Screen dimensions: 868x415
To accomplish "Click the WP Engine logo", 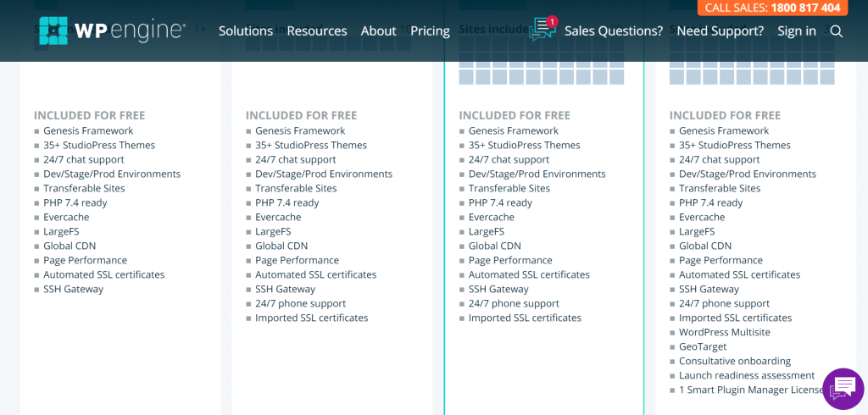I will click(113, 31).
